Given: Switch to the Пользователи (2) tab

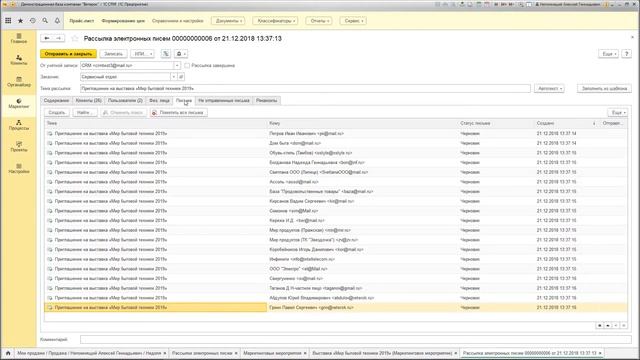Looking at the screenshot, I should [x=125, y=100].
